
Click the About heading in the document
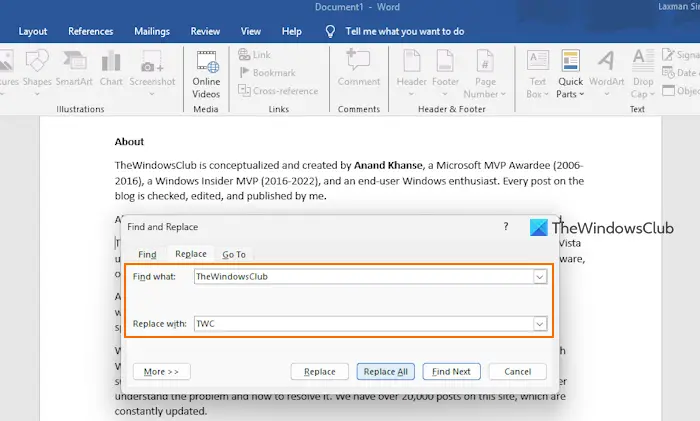(x=129, y=142)
